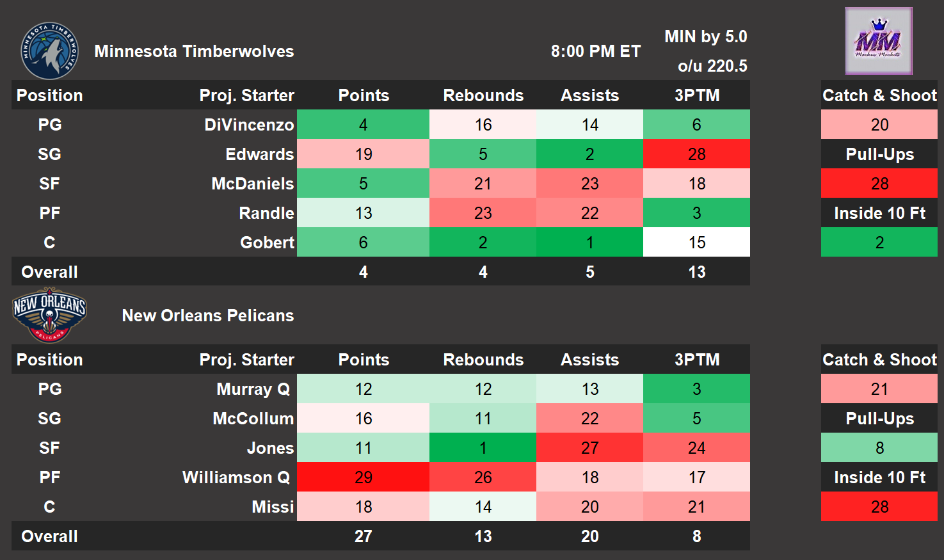944x560 pixels.
Task: Click the MIN by 5.0 spread text
Action: click(705, 36)
